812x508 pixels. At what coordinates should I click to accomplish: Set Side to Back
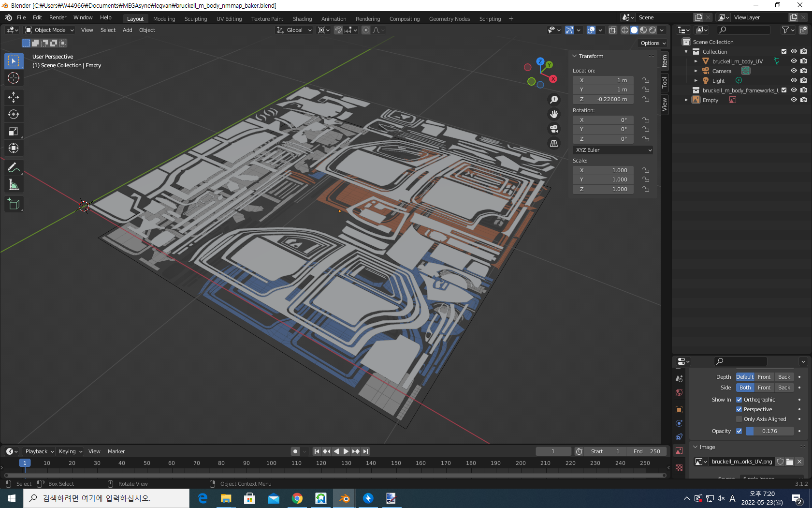[784, 388]
